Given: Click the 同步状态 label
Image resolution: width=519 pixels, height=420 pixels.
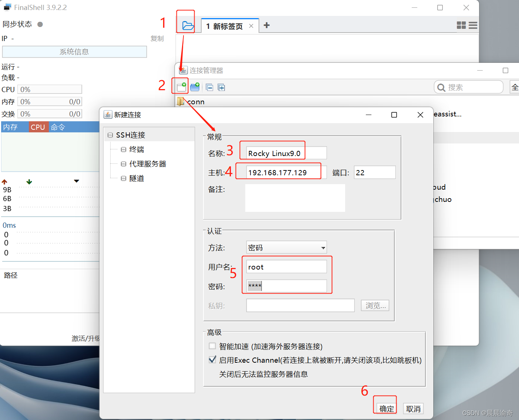Looking at the screenshot, I should pyautogui.click(x=17, y=24).
